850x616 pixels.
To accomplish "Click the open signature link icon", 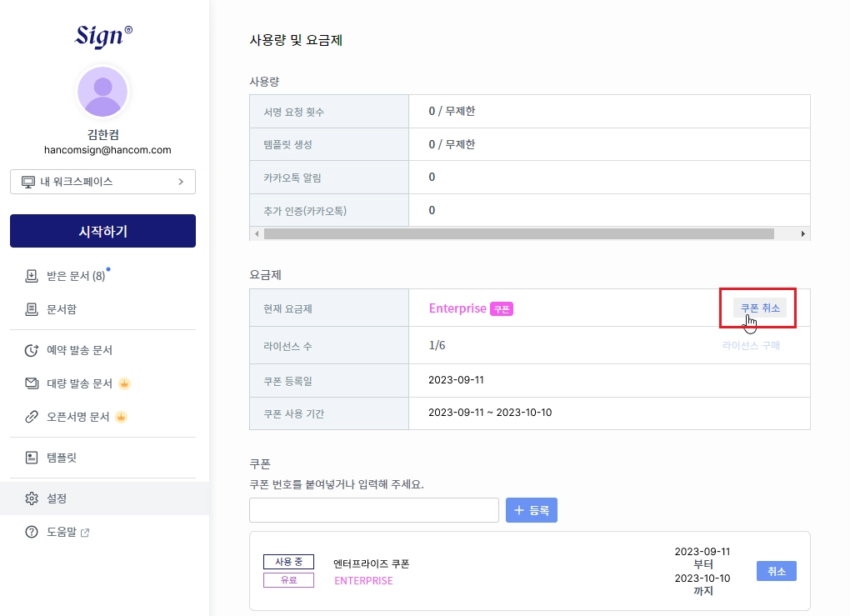I will [x=32, y=417].
